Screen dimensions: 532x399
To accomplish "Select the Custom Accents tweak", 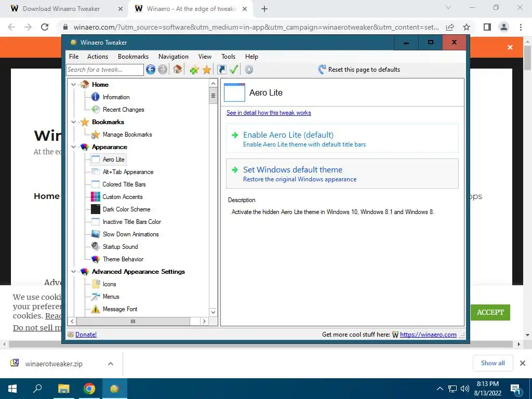I will click(x=123, y=197).
